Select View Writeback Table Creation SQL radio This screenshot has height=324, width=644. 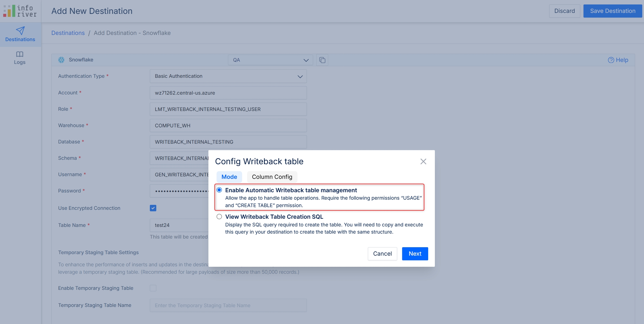[219, 216]
